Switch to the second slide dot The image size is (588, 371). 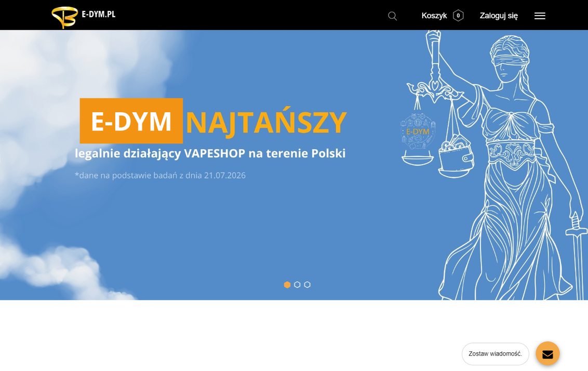[x=297, y=285]
